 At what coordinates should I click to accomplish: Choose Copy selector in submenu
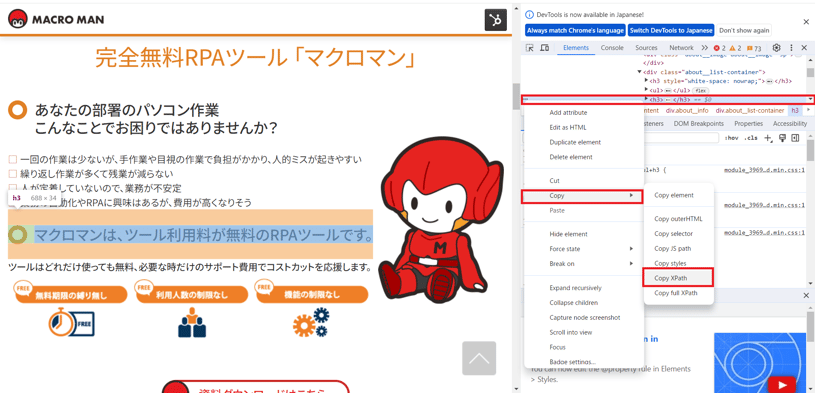point(679,234)
